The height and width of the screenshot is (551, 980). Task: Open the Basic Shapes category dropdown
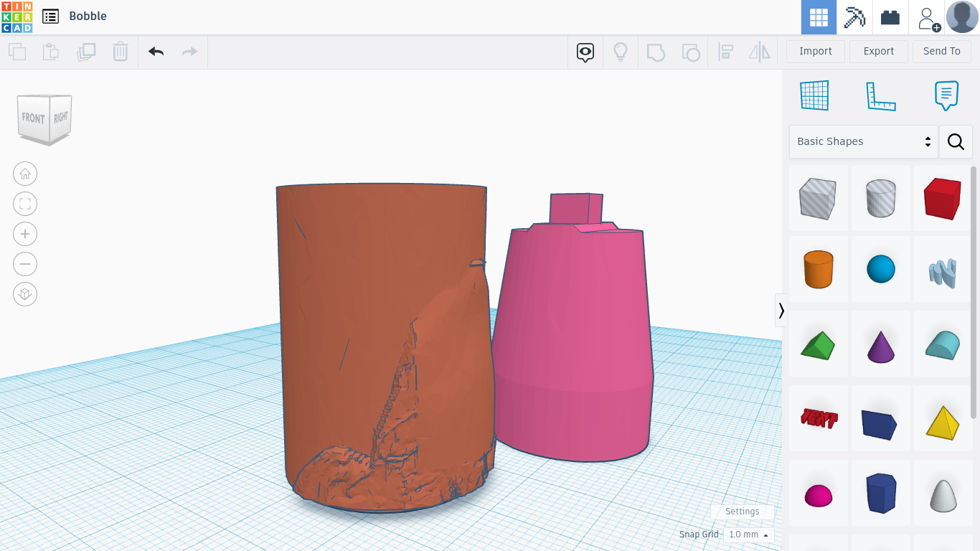[864, 141]
